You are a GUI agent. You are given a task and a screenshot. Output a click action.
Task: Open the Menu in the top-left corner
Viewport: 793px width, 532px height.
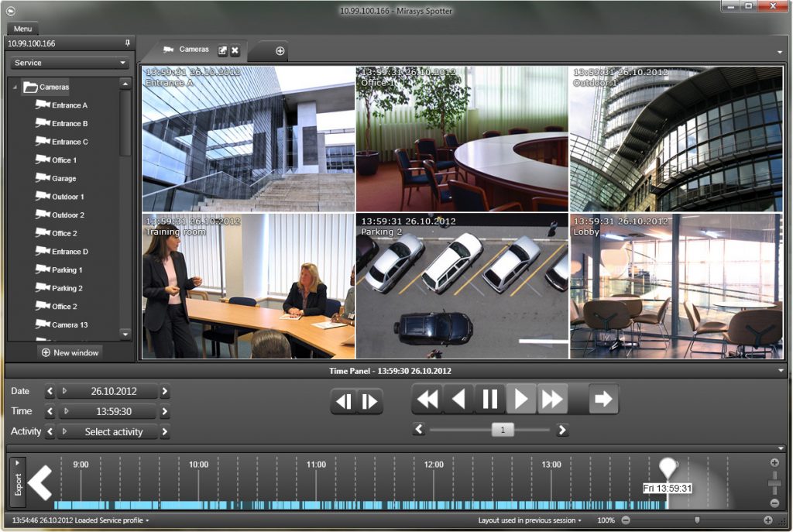(x=22, y=29)
